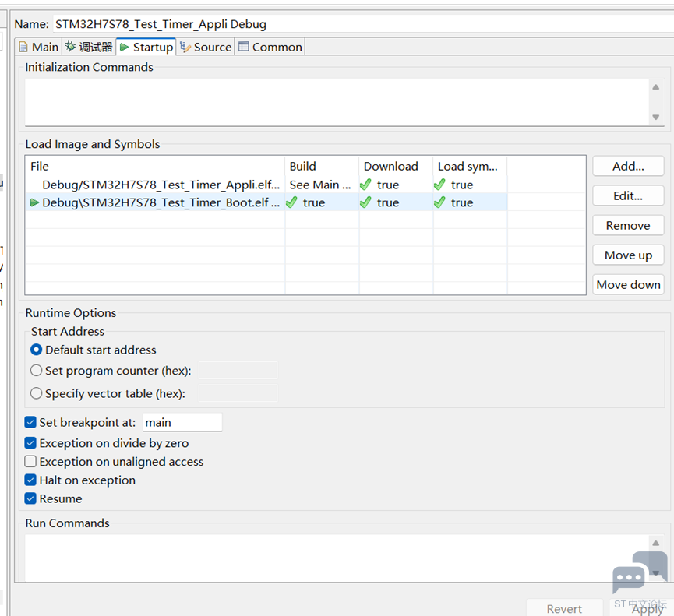
Task: Disable Exception on divide by zero
Action: (x=30, y=443)
